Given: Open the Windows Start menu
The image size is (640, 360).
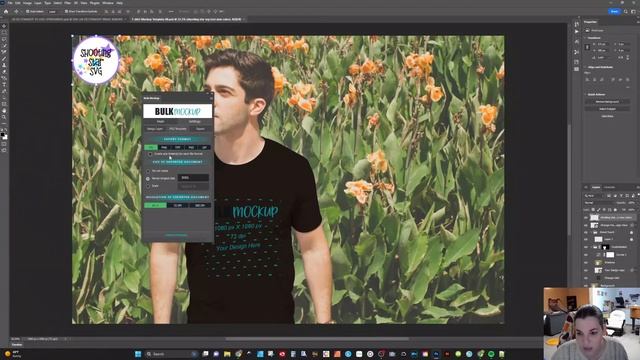Looking at the screenshot, I should [138, 354].
